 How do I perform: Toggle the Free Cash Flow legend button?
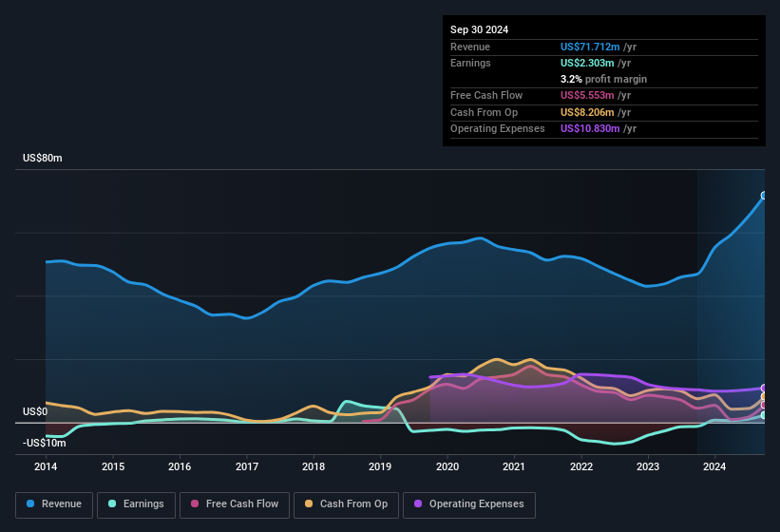tap(235, 504)
